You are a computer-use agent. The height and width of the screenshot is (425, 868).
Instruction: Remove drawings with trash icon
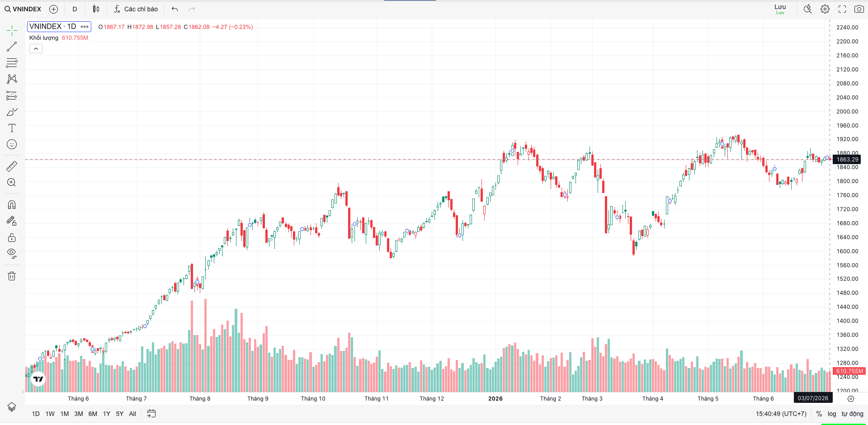click(x=12, y=276)
